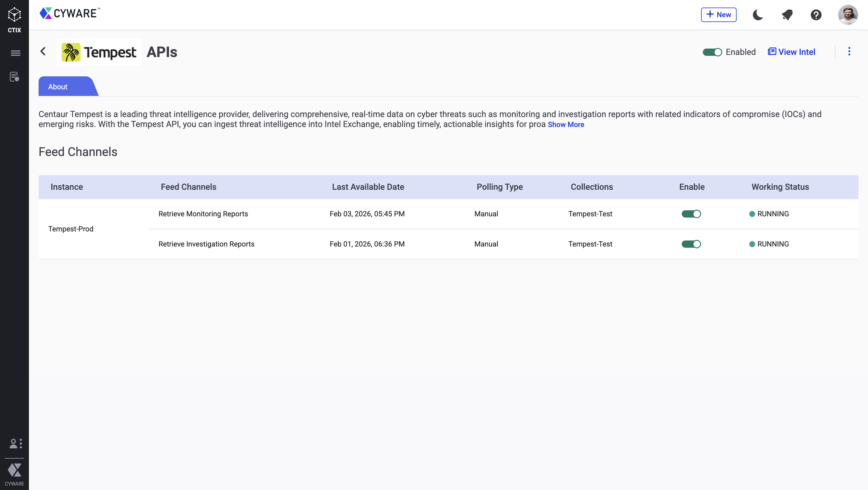Open the help question mark icon
The image size is (868, 490).
816,15
